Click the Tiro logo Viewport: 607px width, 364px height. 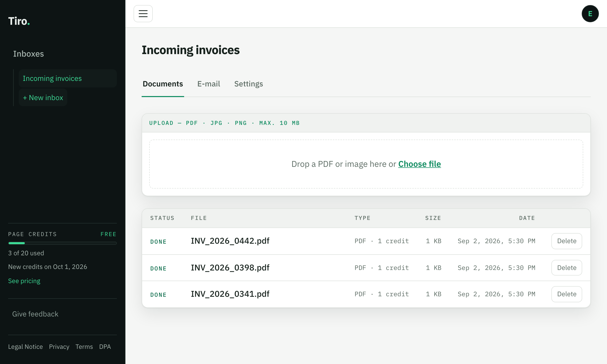pyautogui.click(x=19, y=21)
